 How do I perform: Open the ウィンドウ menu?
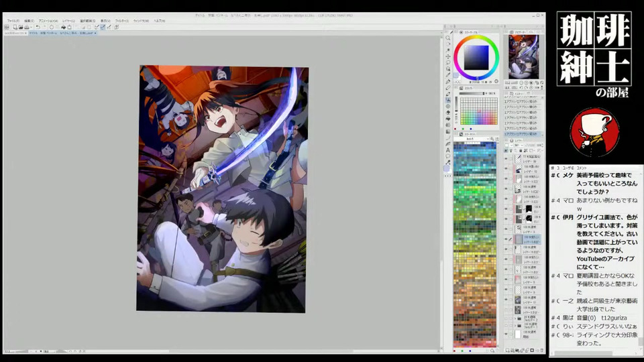pyautogui.click(x=142, y=21)
